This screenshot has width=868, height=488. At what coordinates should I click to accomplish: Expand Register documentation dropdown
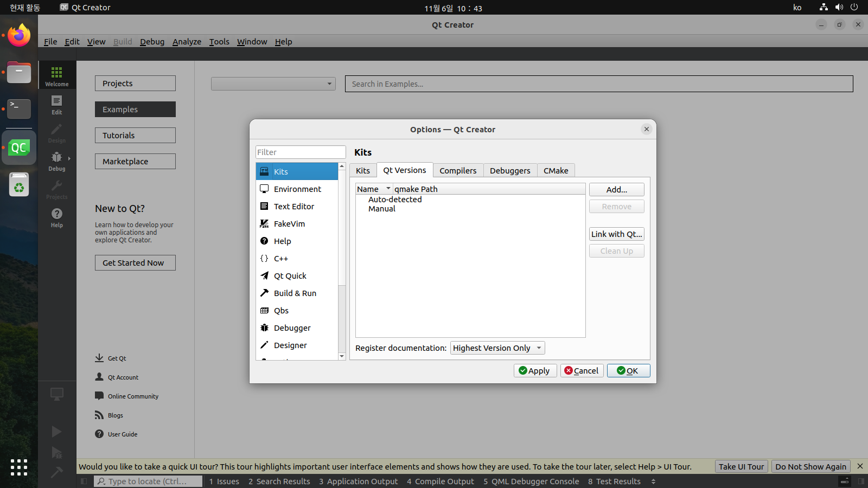coord(497,348)
